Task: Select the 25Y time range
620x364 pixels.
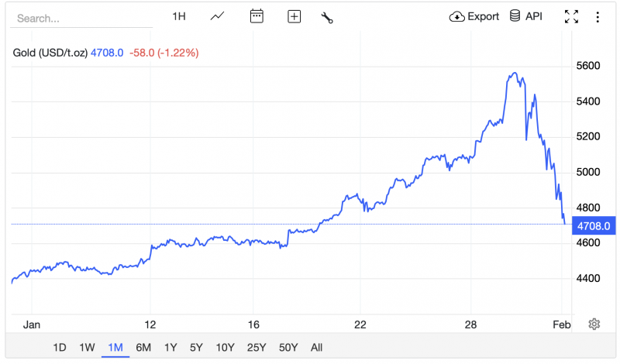Action: (x=254, y=348)
